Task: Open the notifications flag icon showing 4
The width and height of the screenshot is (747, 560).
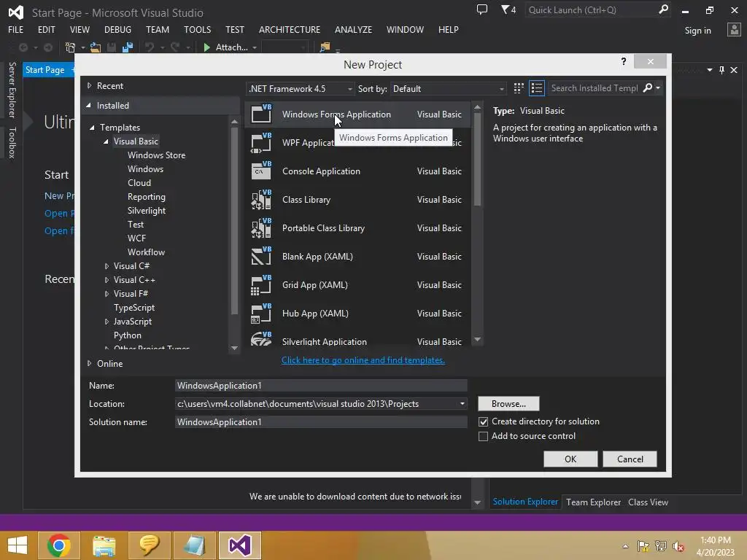Action: 508,9
